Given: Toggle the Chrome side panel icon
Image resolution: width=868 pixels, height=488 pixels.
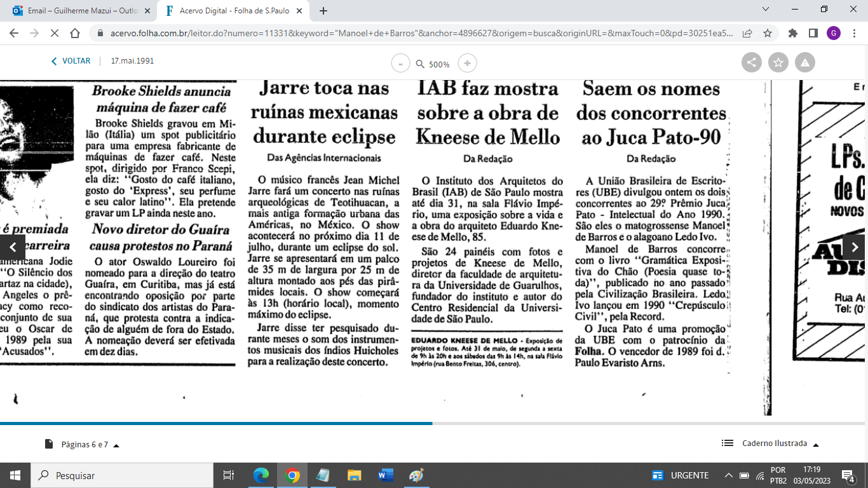Looking at the screenshot, I should point(813,33).
